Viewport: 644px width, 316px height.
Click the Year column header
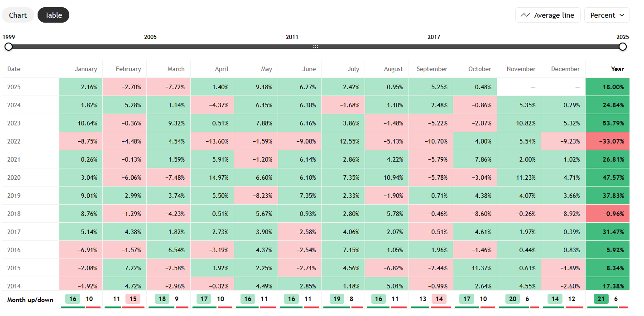click(x=617, y=69)
